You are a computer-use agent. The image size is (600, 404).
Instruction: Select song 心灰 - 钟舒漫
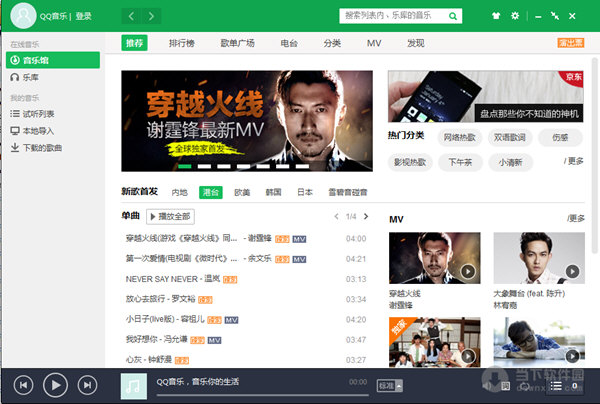tap(149, 360)
